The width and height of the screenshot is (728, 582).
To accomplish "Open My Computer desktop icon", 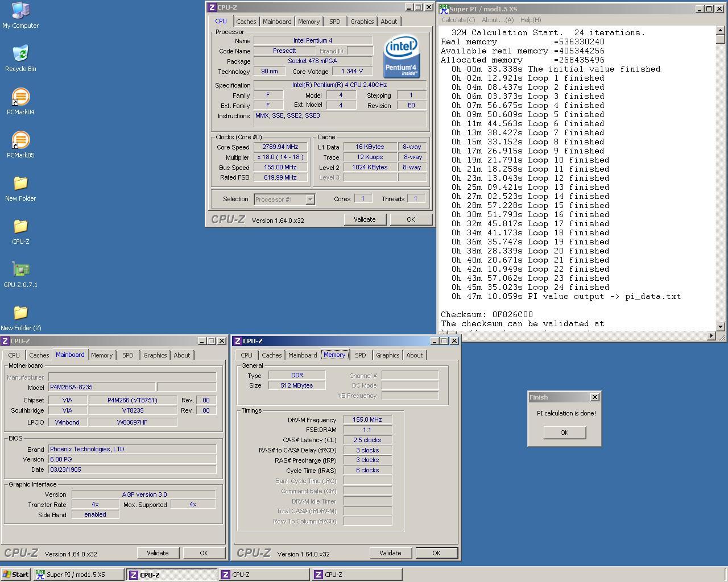I will coord(20,15).
